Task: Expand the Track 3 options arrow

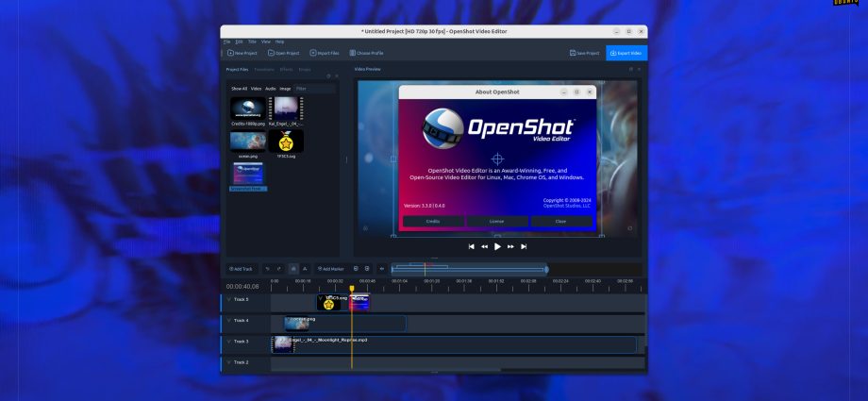Action: point(228,342)
